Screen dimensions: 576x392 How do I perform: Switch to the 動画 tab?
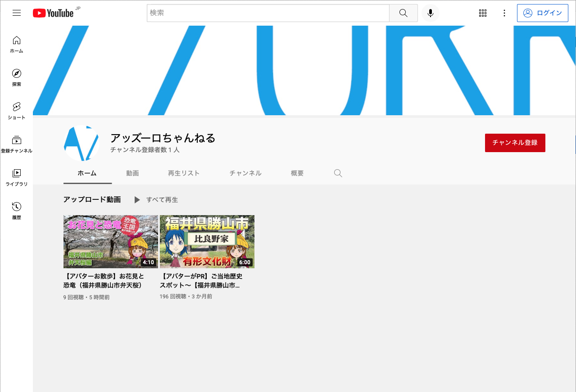(x=132, y=173)
